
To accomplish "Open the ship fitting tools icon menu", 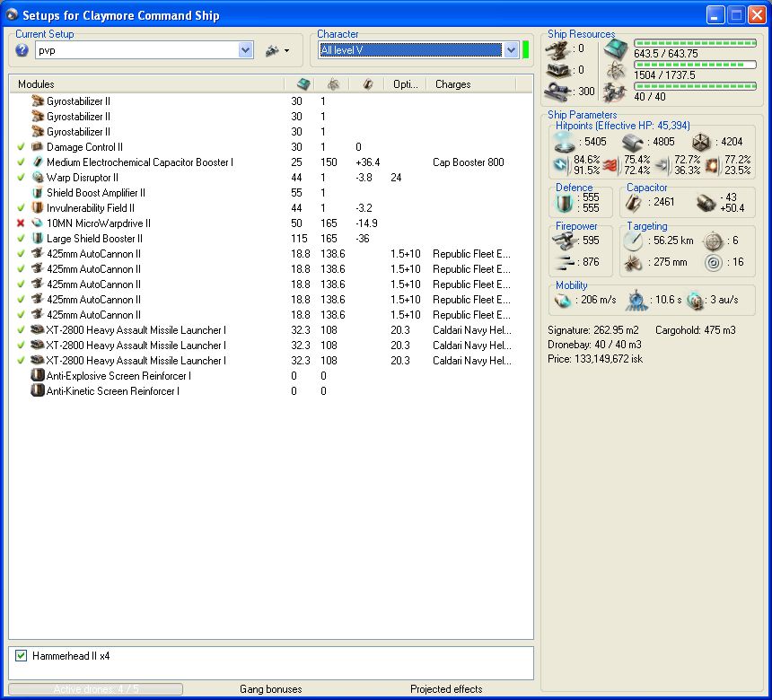I will (276, 50).
